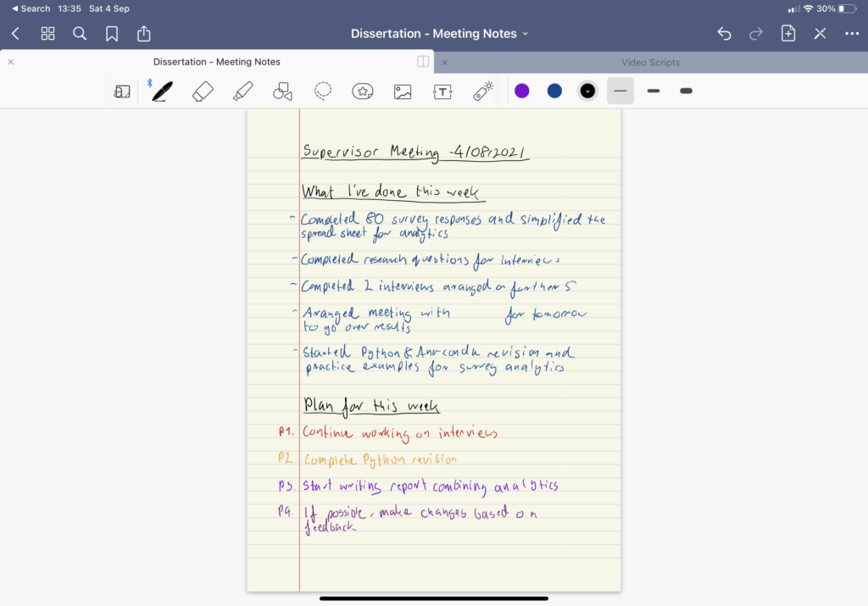
Task: Insert an image with the photo tool
Action: [x=402, y=91]
